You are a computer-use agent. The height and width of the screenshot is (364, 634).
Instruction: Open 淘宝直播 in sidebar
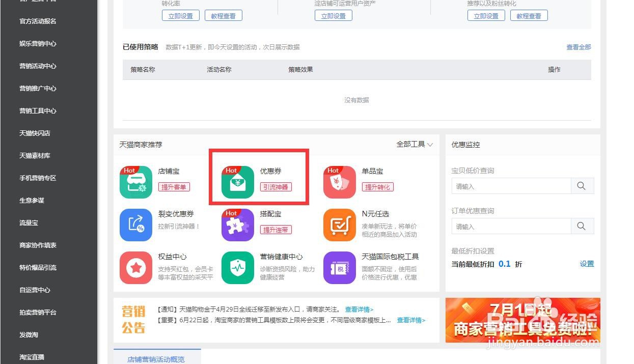pyautogui.click(x=32, y=357)
